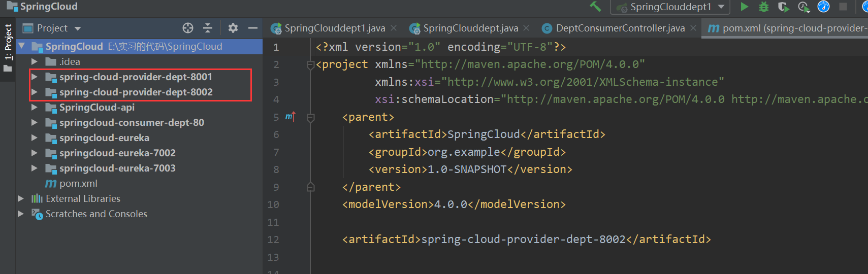Expand External Libraries node

click(21, 198)
